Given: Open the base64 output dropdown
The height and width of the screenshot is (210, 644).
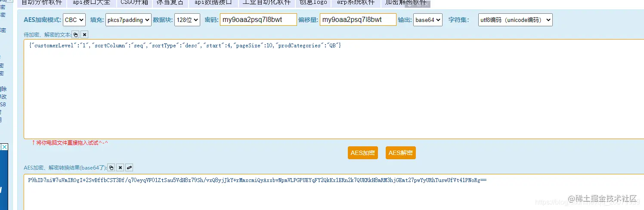Looking at the screenshot, I should (x=428, y=20).
